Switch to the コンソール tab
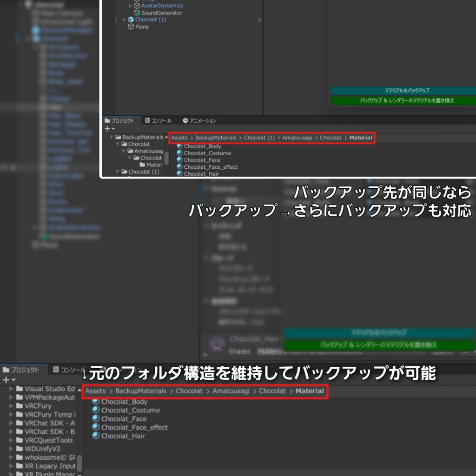The image size is (476, 476). (159, 120)
